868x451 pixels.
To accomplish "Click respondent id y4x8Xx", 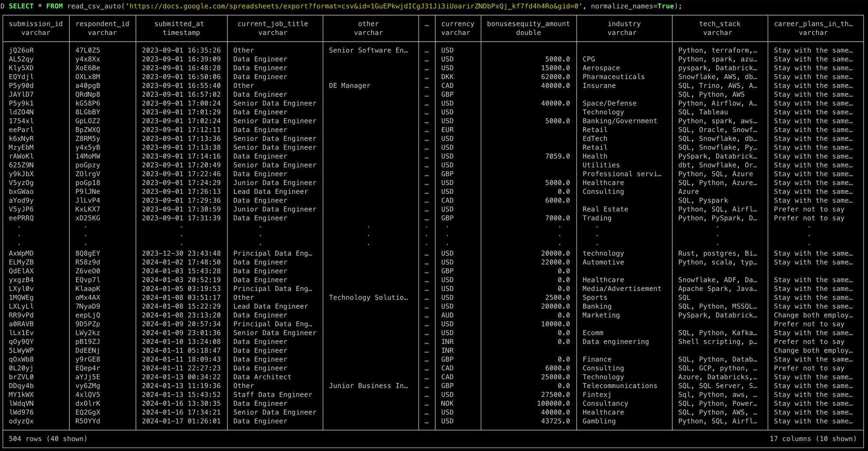I will click(88, 59).
